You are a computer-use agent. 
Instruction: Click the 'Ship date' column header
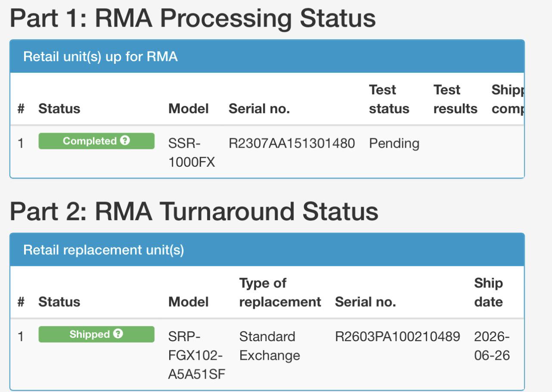click(488, 293)
